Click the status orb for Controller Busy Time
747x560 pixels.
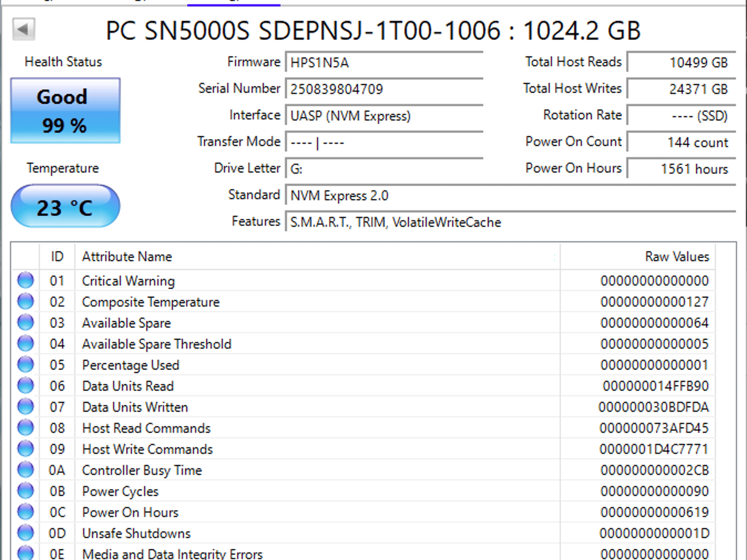(26, 470)
